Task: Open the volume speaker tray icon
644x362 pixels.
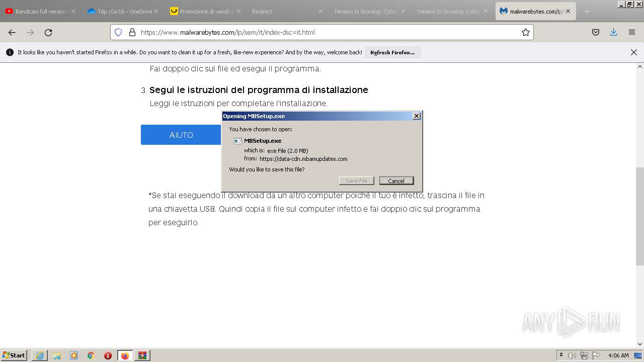Action: click(572, 355)
